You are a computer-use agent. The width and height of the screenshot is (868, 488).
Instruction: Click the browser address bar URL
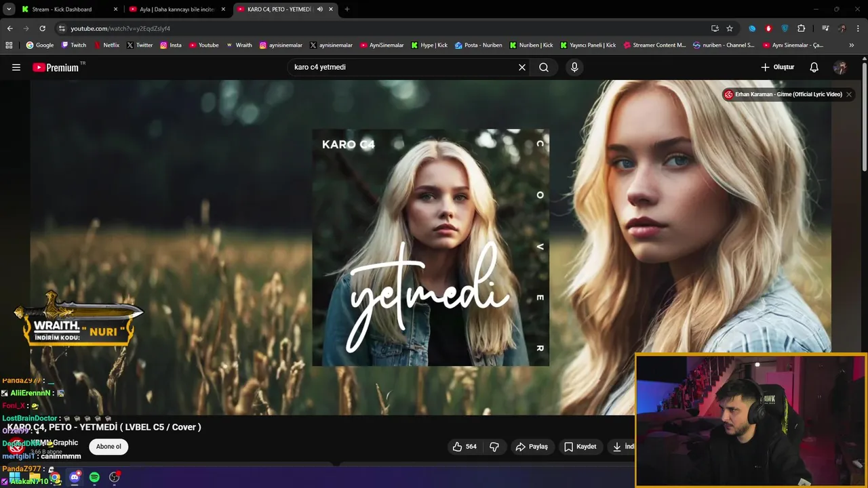[x=121, y=28]
